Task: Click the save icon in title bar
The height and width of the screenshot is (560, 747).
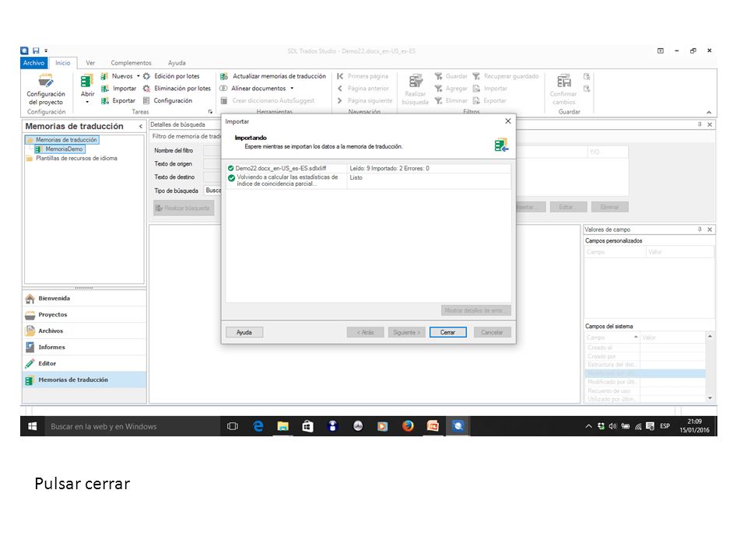Action: tap(37, 51)
